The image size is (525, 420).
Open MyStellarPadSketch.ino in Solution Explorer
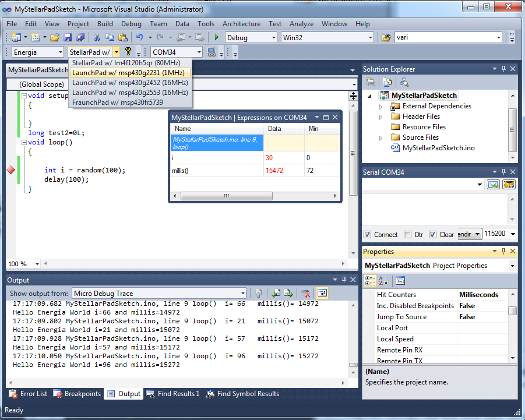[x=438, y=148]
